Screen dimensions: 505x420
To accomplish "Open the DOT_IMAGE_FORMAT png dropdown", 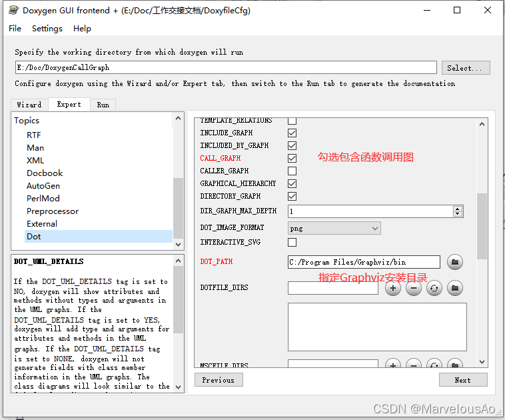I will point(334,228).
